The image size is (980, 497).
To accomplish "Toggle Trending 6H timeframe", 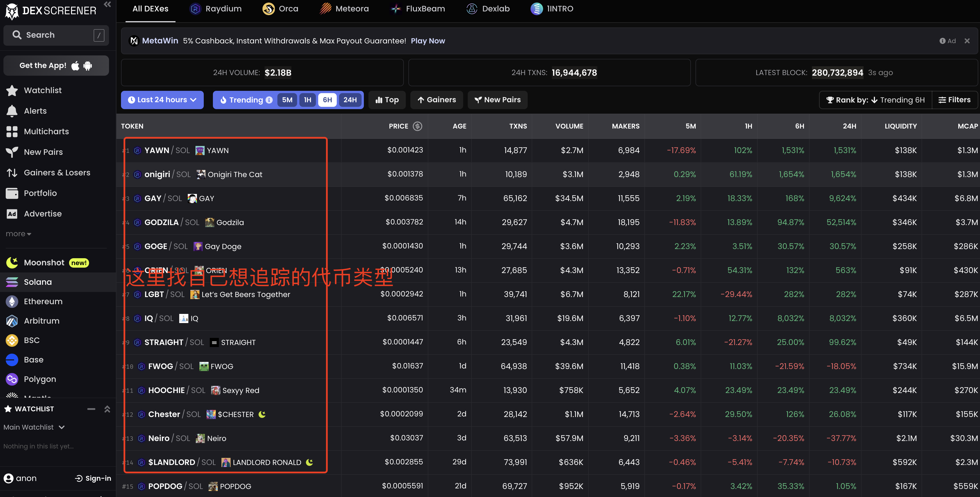I will [x=327, y=100].
